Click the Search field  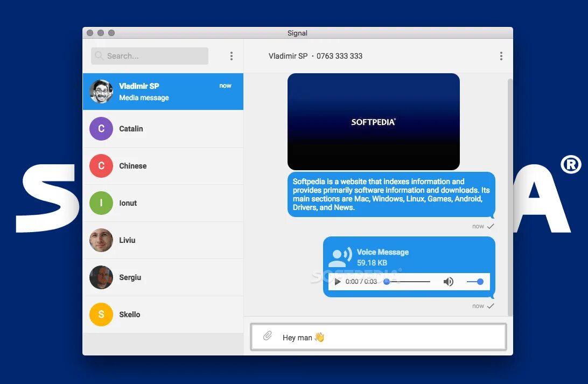click(x=150, y=56)
